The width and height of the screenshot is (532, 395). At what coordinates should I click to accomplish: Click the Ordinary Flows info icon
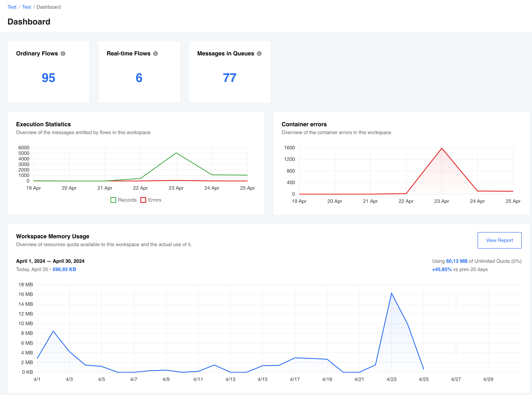[x=63, y=54]
